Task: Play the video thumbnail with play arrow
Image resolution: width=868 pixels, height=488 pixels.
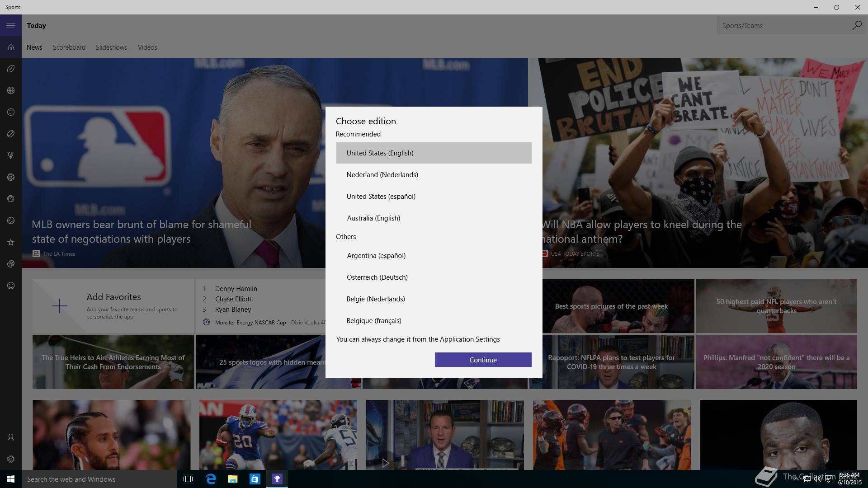Action: 385,463
